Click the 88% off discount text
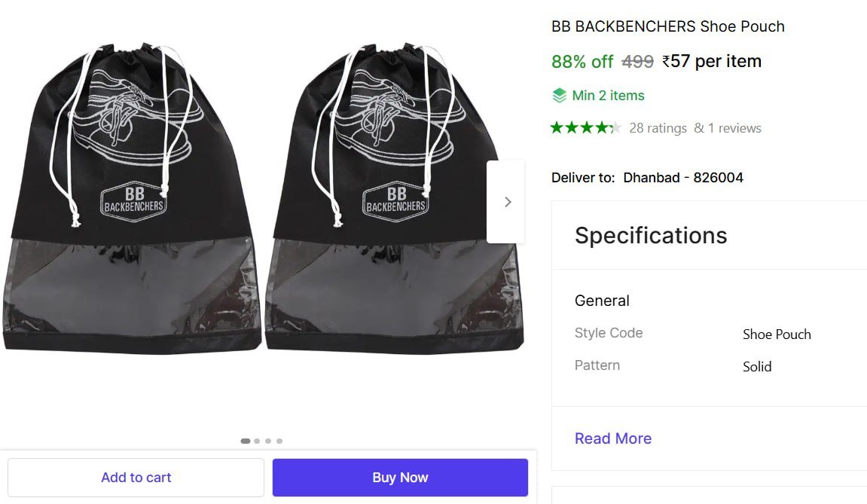This screenshot has width=867, height=504. click(582, 62)
